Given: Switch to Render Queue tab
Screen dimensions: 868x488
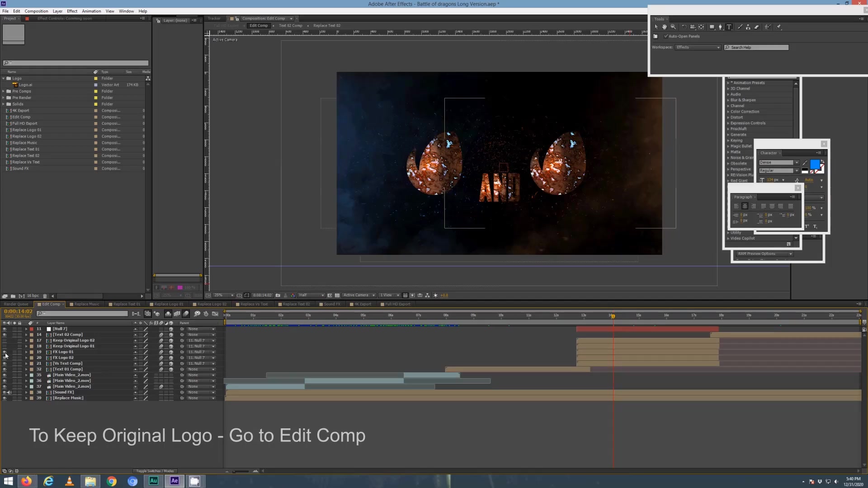Looking at the screenshot, I should pos(16,305).
